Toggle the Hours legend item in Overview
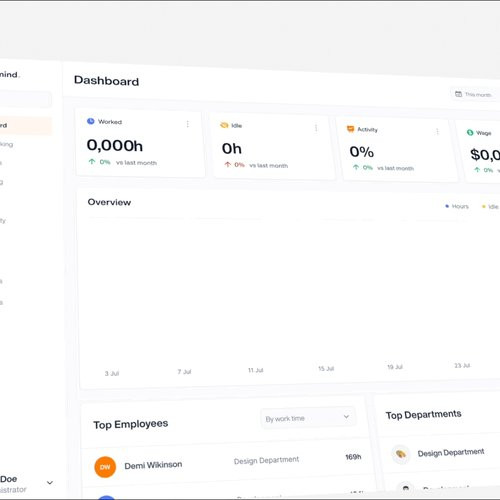 tap(457, 206)
